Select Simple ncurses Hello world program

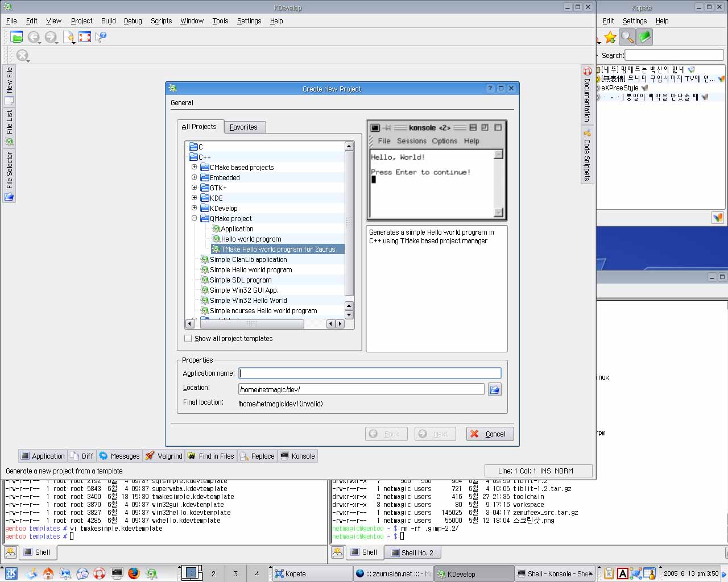point(263,311)
